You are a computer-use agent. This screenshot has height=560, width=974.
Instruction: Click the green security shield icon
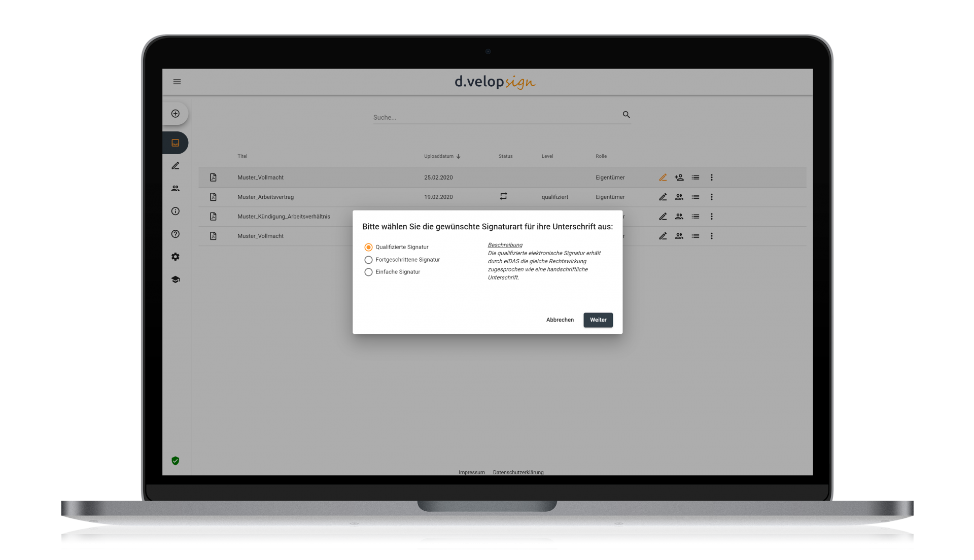point(176,461)
